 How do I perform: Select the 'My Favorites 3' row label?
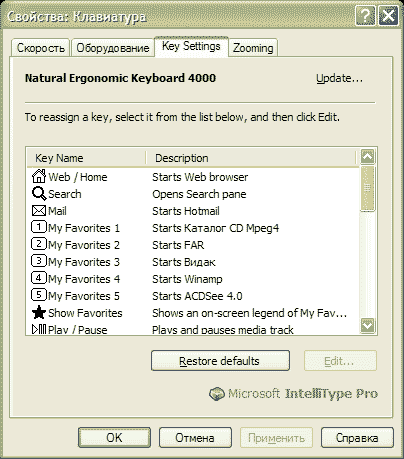[84, 262]
